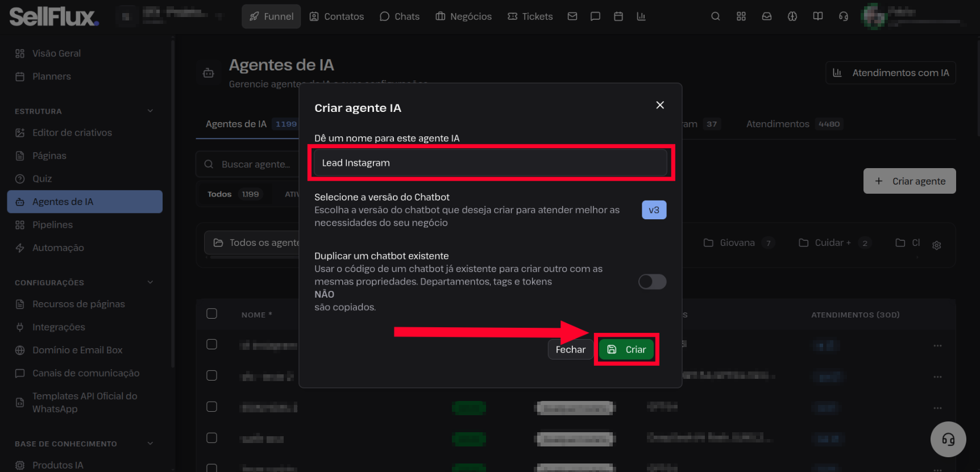
Task: Open the folder settings gear icon
Action: [937, 245]
